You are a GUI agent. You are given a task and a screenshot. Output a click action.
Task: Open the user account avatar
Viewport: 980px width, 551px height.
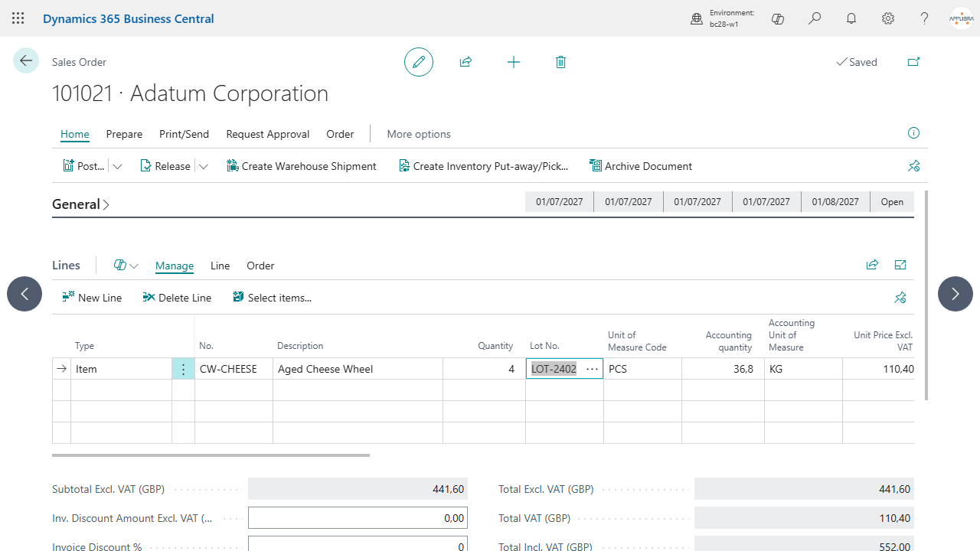[x=962, y=18]
